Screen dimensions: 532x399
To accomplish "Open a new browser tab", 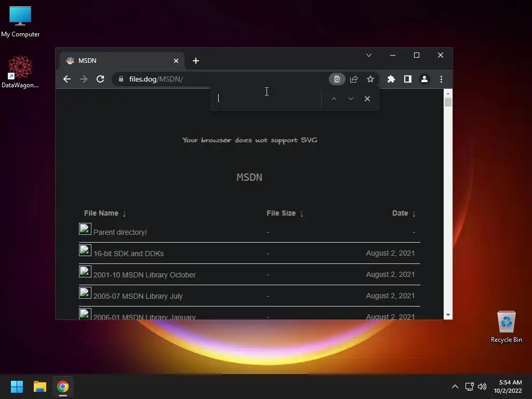I will click(196, 61).
